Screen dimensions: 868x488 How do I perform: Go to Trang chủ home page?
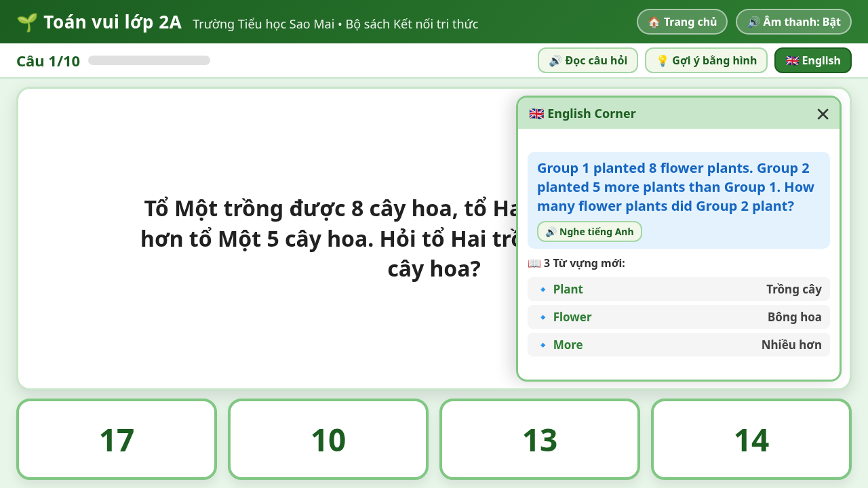[682, 22]
